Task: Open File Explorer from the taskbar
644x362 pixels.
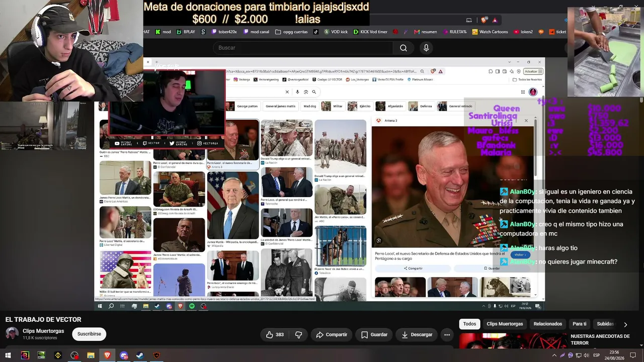Action: [x=91, y=355]
